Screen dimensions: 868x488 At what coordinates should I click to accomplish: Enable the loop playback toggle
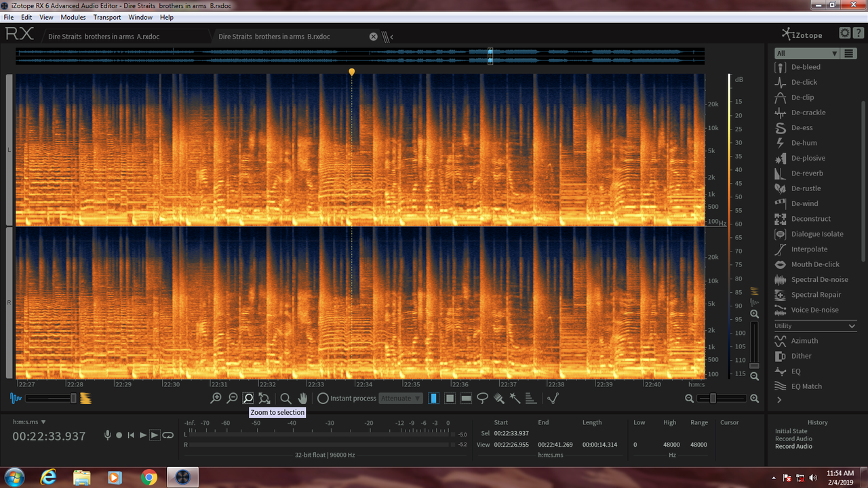coord(167,435)
